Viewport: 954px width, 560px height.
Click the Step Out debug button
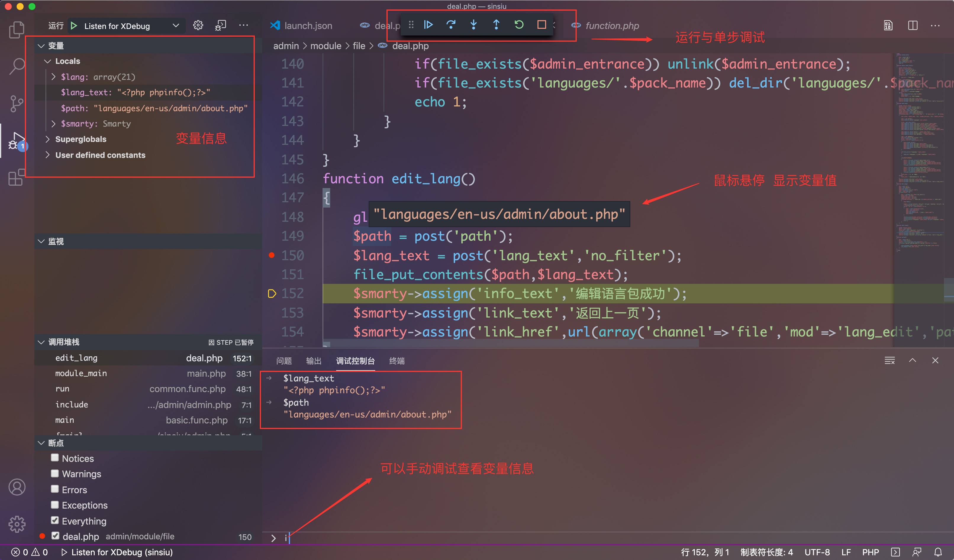(x=496, y=25)
